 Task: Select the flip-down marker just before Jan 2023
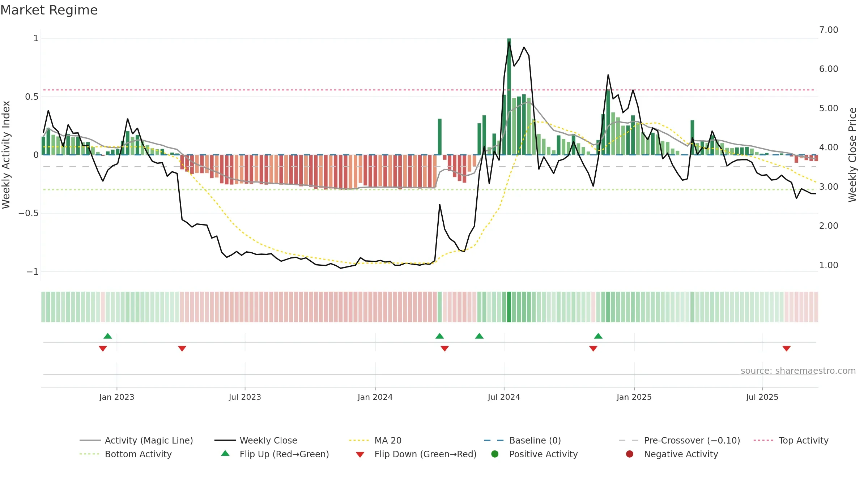(x=103, y=348)
